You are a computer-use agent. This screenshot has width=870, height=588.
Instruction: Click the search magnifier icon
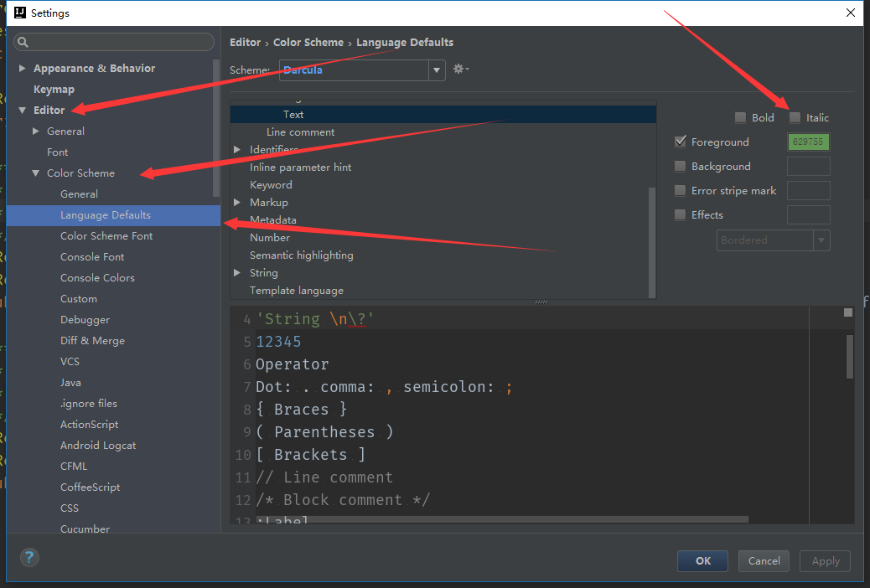(x=23, y=42)
